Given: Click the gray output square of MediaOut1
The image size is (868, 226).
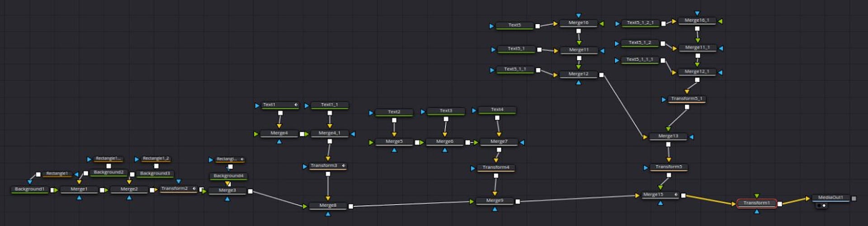Looking at the screenshot, I should click(854, 198).
